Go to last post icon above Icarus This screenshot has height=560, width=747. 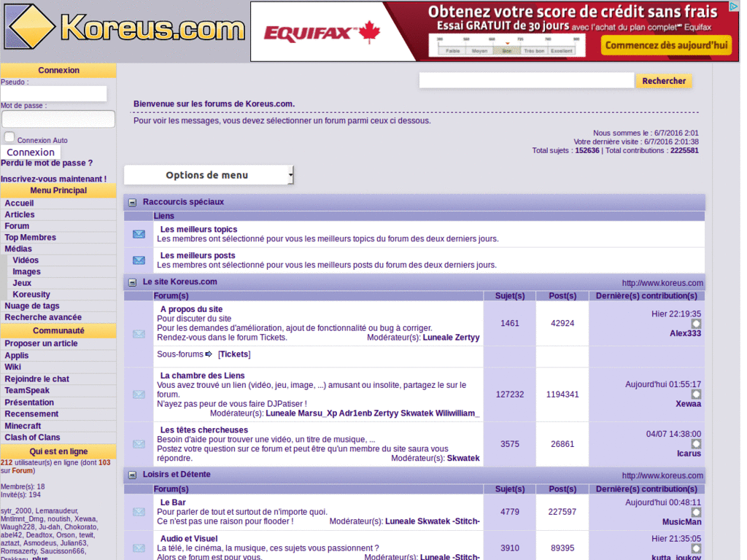coord(696,444)
